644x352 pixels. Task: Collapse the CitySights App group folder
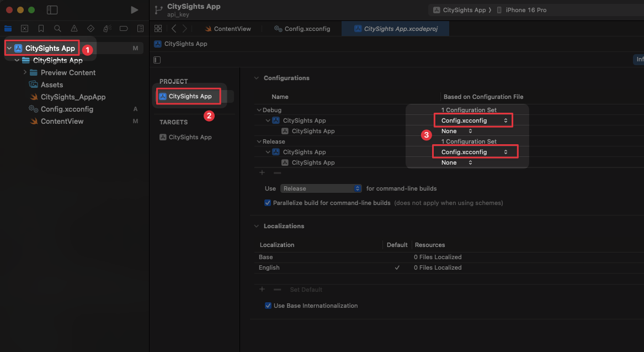coord(17,60)
